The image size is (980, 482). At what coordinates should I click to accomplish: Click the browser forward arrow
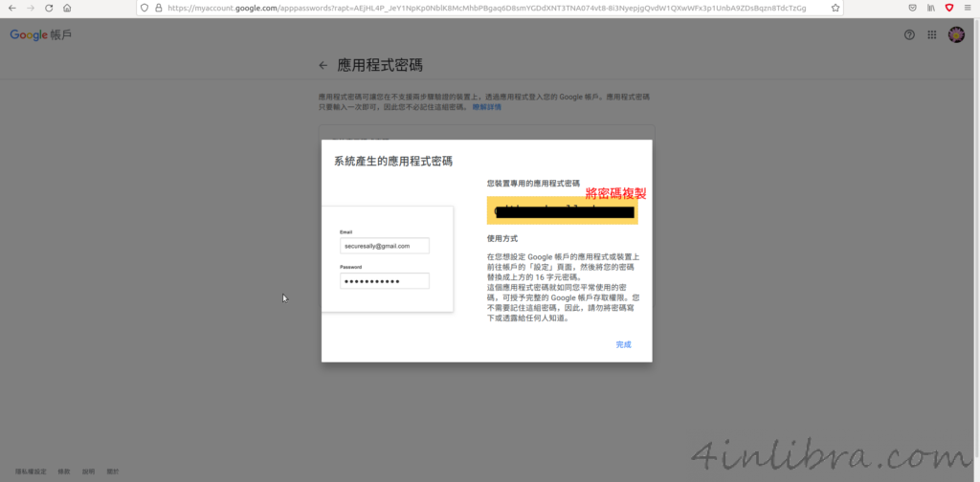click(x=31, y=8)
